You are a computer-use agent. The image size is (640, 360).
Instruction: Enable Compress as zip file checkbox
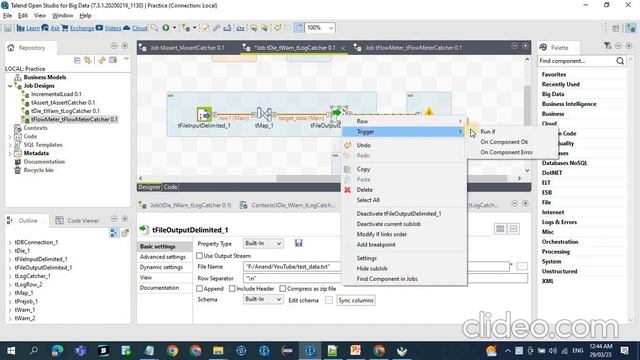click(282, 289)
